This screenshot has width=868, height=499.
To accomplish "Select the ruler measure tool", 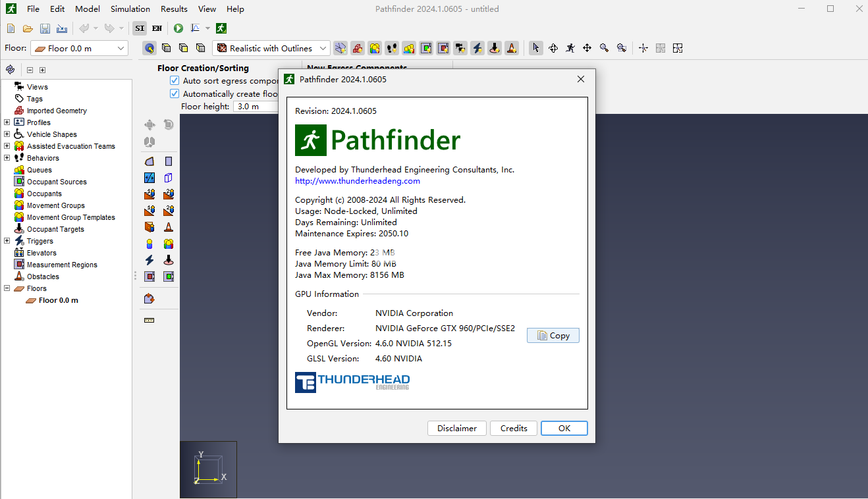I will [x=149, y=320].
